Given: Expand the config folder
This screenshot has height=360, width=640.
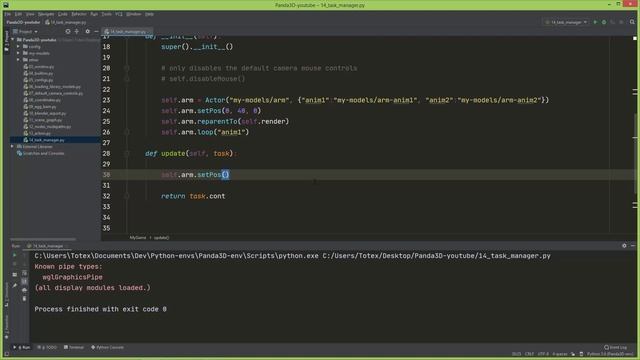Looking at the screenshot, I should pyautogui.click(x=18, y=47).
